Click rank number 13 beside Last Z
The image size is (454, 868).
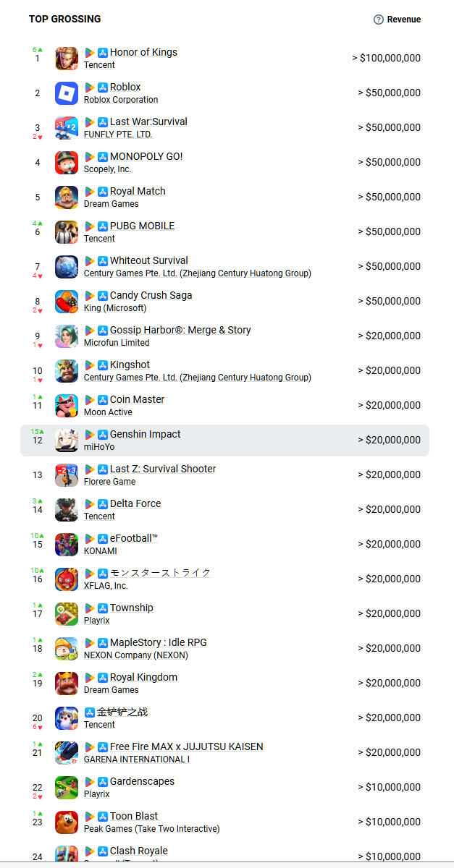coord(38,475)
